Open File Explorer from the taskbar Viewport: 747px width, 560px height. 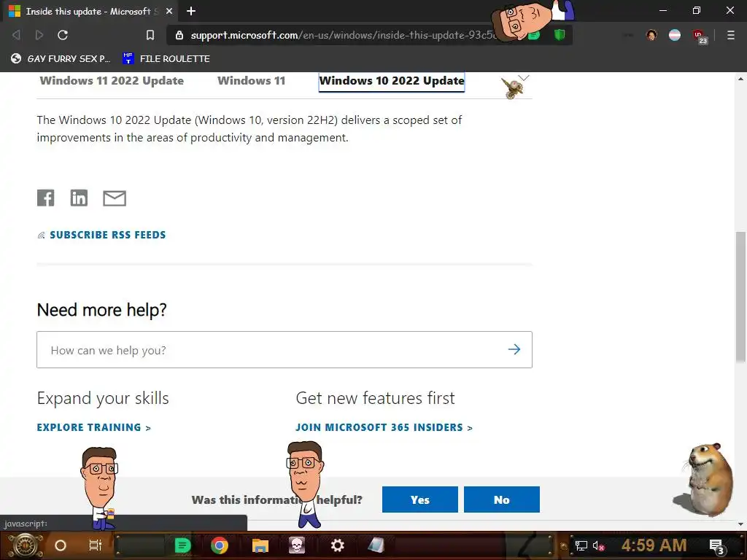click(x=260, y=545)
